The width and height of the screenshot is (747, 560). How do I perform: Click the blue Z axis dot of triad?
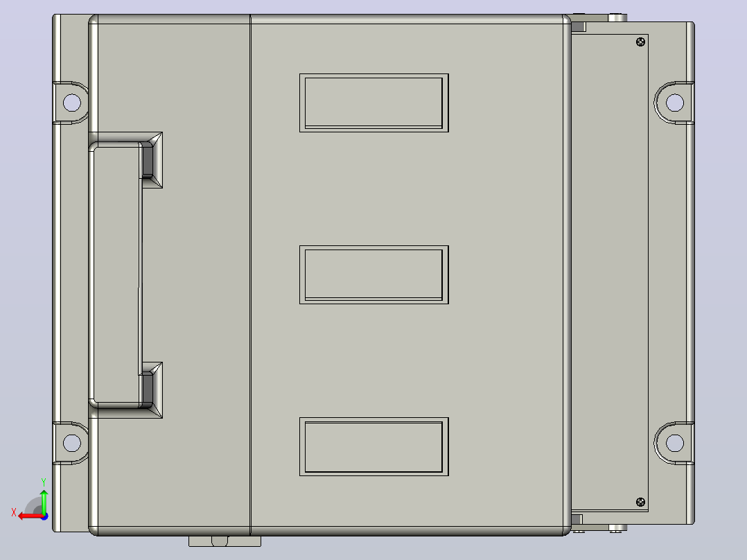click(45, 516)
